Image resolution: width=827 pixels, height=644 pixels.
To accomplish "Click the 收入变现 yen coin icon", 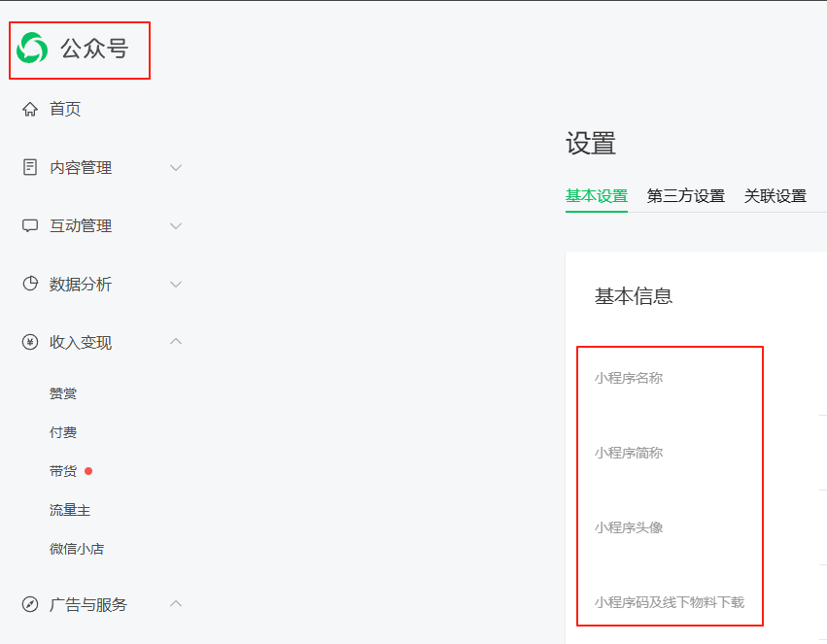I will point(30,342).
